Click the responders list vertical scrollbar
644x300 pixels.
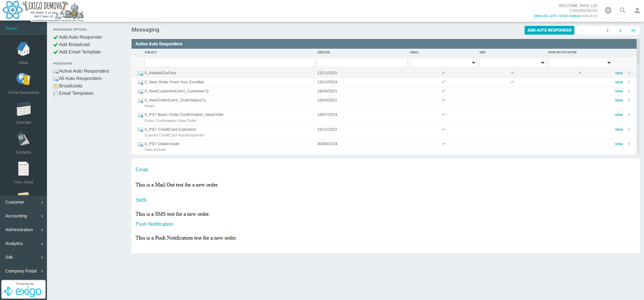[x=638, y=97]
